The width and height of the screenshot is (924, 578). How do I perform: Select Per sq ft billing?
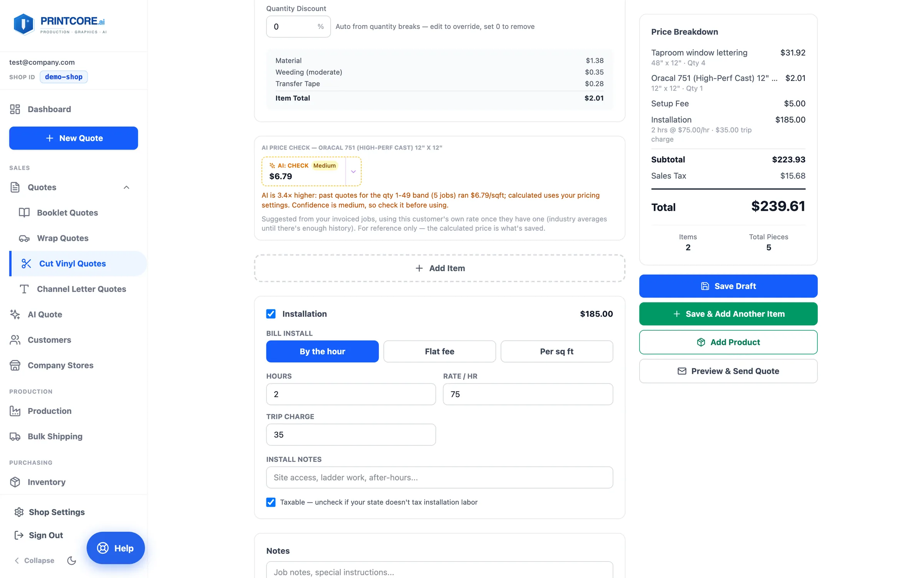click(x=556, y=351)
